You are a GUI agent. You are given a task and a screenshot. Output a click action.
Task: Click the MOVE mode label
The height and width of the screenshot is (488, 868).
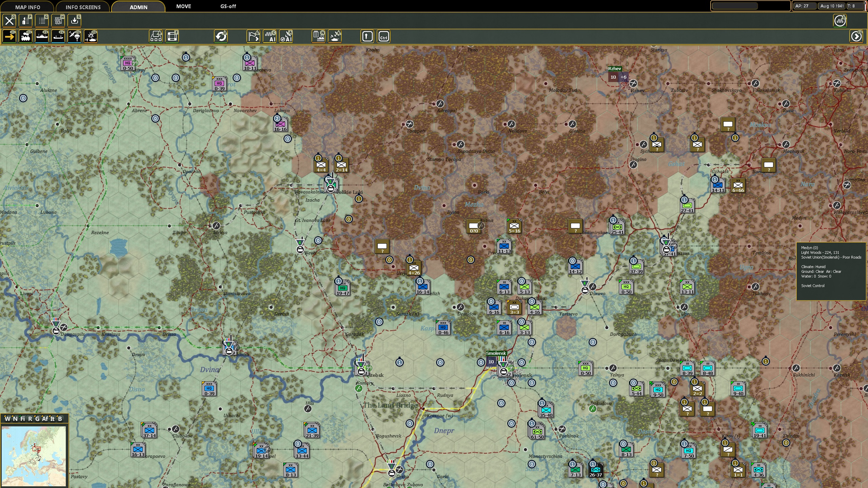(183, 6)
